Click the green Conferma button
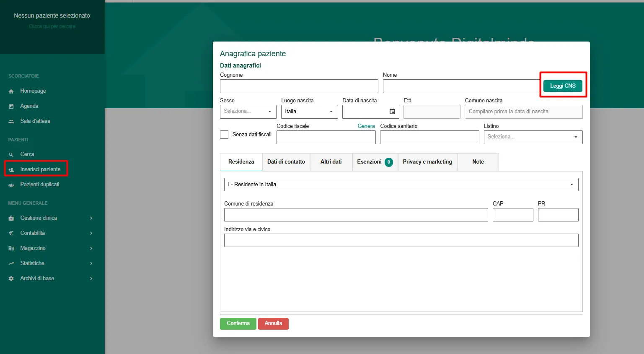644x354 pixels. [238, 323]
